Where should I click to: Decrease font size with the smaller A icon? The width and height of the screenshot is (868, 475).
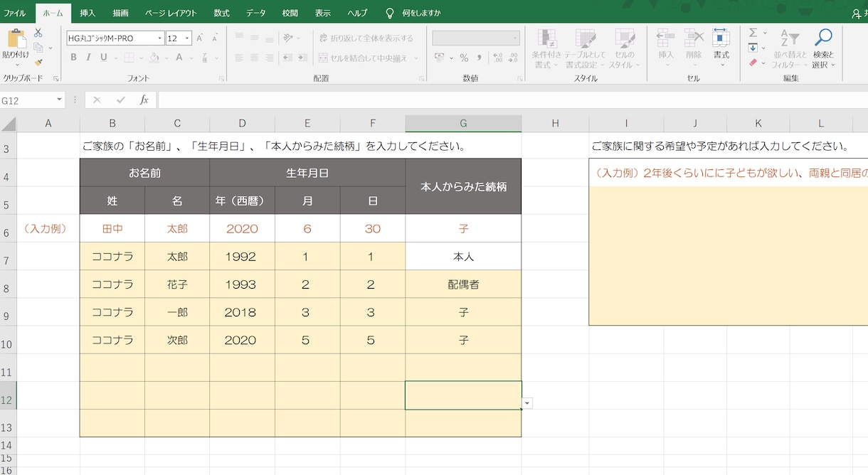coord(216,38)
